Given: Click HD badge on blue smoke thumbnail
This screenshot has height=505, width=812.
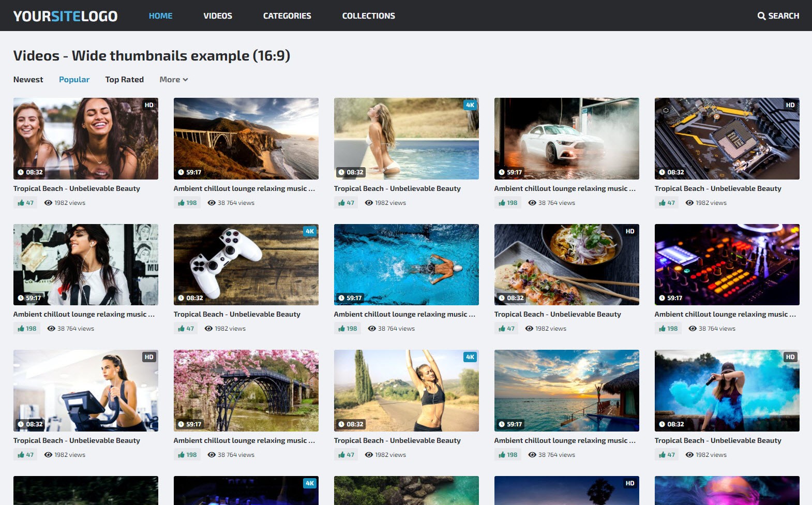Looking at the screenshot, I should [x=790, y=357].
